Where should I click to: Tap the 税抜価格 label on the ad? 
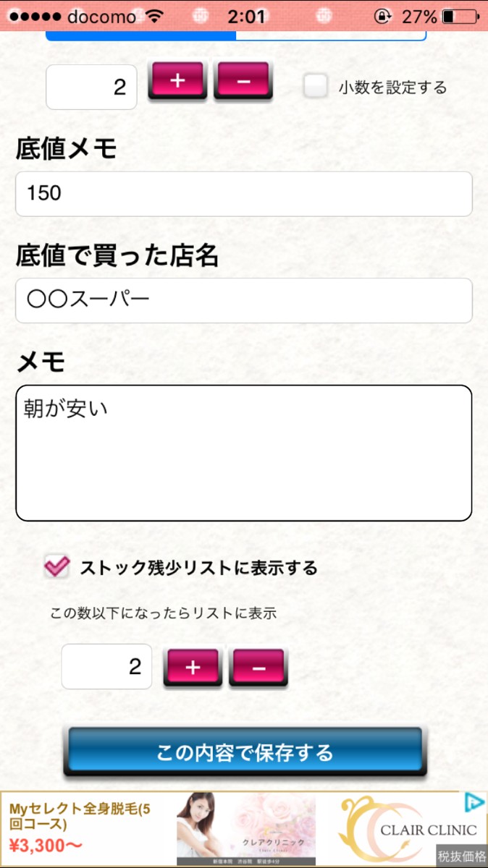[461, 856]
